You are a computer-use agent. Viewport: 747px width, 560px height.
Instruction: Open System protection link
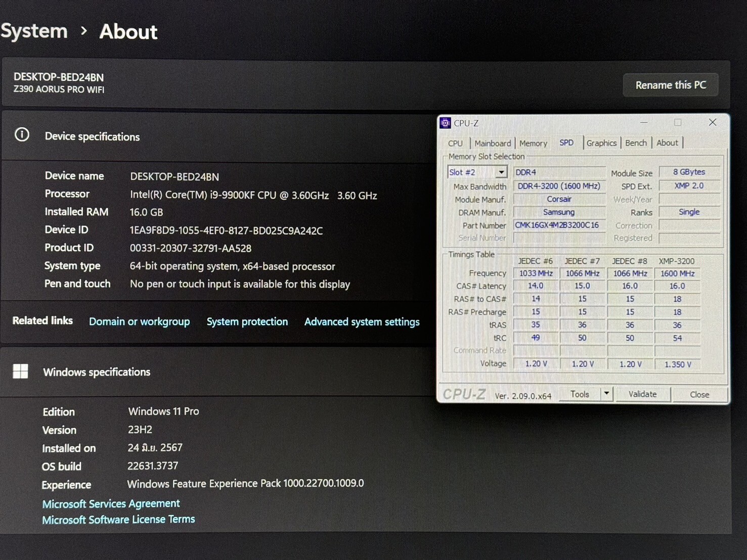(247, 321)
